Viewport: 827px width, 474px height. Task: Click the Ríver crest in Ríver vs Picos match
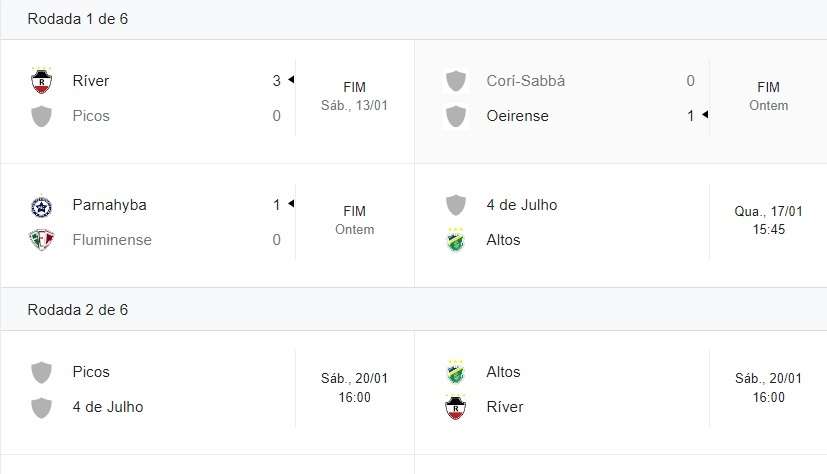(41, 81)
